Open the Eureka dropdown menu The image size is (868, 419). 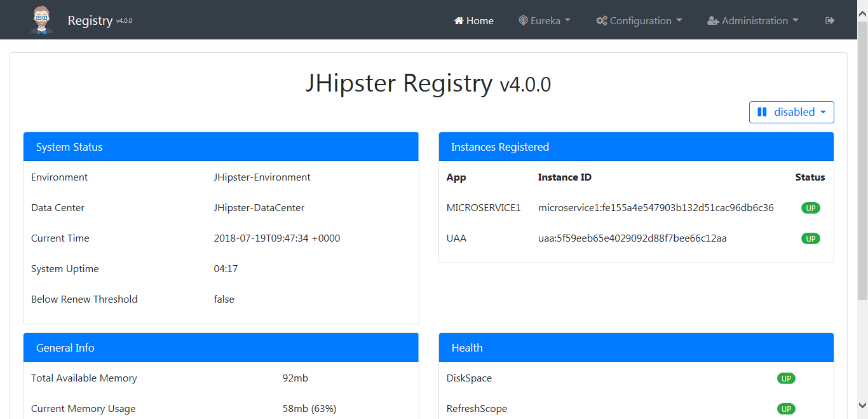(545, 21)
